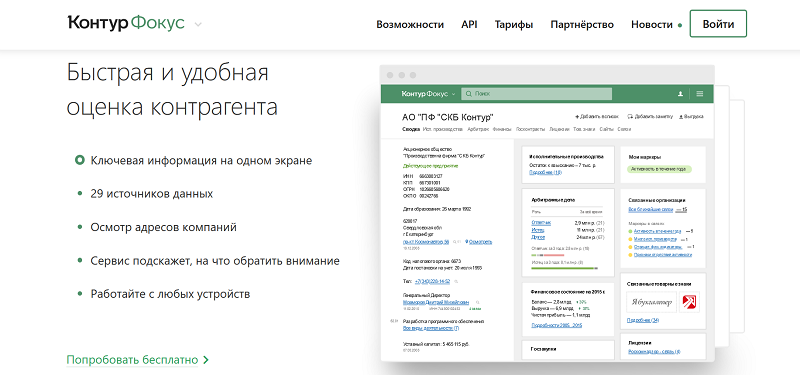Click the red arrow trademark thumbnail
This screenshot has height=375, width=800.
pos(690,302)
